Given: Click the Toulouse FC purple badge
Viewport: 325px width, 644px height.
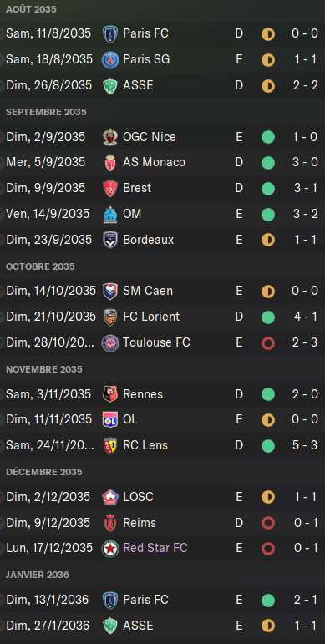Looking at the screenshot, I should point(110,342).
